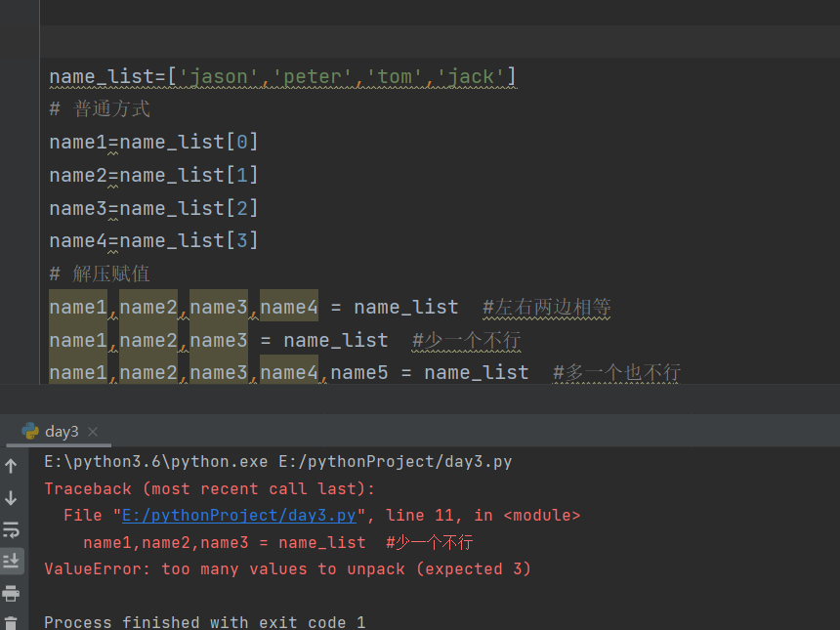Click the E:\python3.6\python.exe command line
840x630 pixels.
coord(278,462)
